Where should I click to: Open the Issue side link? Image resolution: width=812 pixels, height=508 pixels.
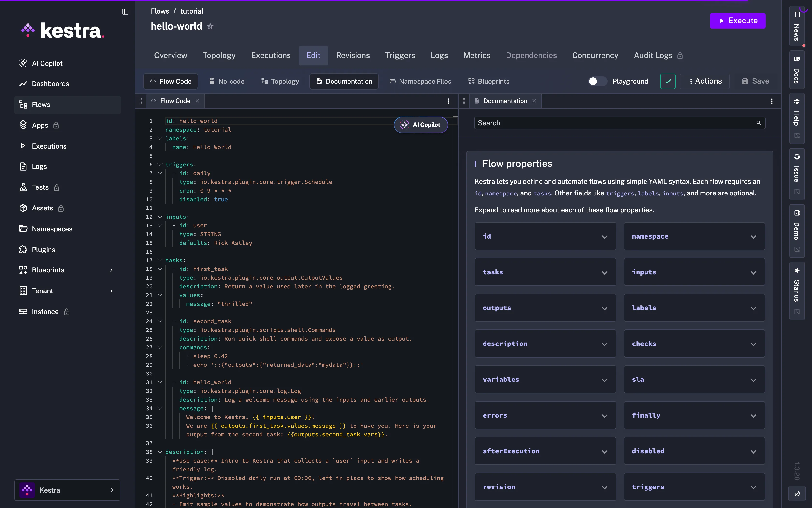(x=797, y=174)
